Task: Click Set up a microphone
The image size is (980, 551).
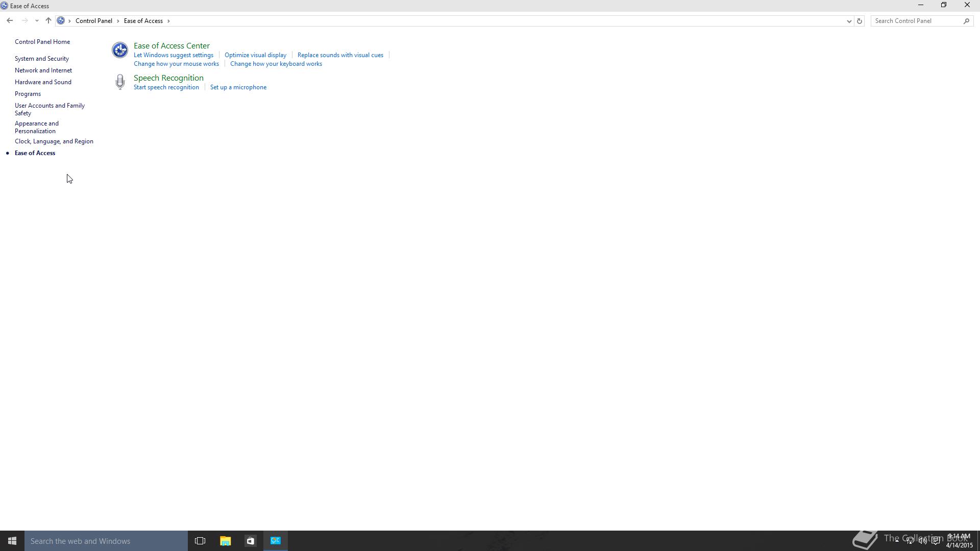Action: (x=238, y=87)
